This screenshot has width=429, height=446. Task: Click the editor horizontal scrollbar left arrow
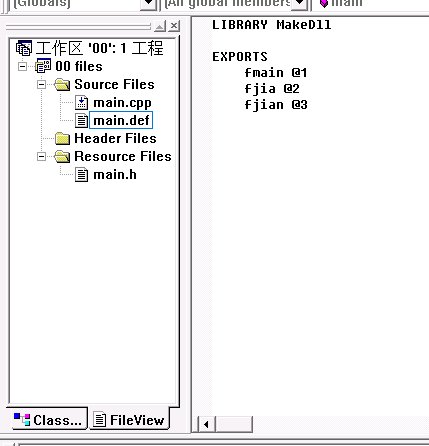(x=206, y=424)
